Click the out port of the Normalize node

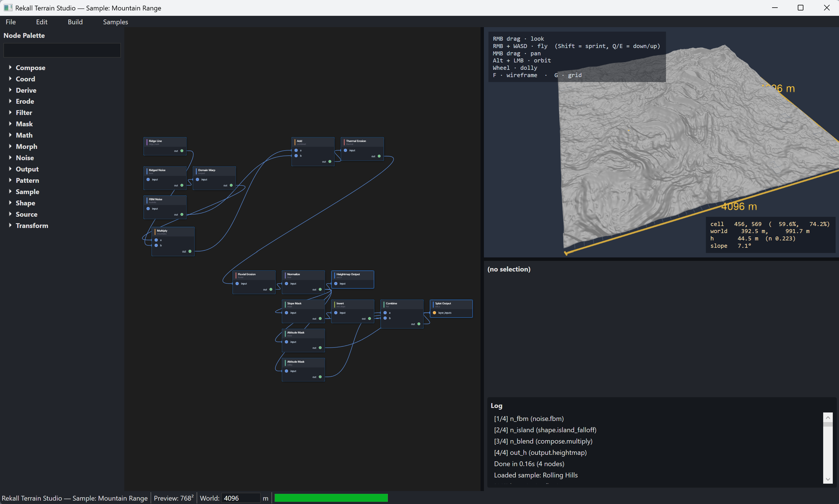pyautogui.click(x=320, y=290)
